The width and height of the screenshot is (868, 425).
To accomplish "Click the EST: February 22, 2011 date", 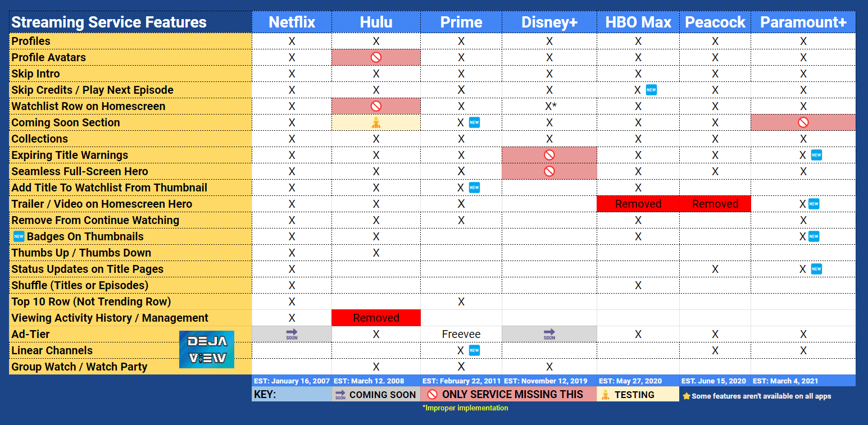I will click(461, 381).
